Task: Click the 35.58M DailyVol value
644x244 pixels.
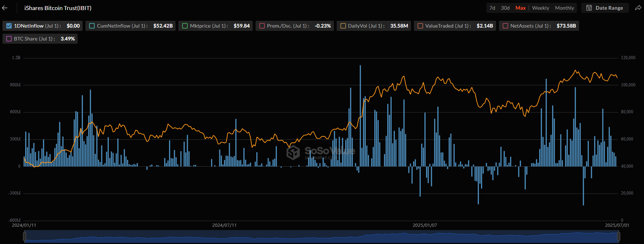Action: 399,26
